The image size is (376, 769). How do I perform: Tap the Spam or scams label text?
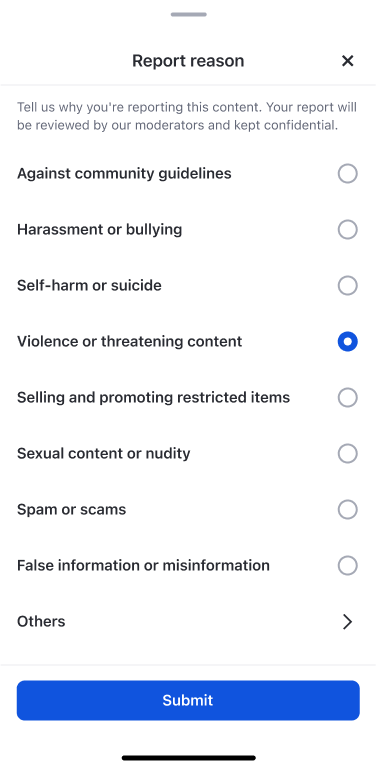tap(72, 509)
